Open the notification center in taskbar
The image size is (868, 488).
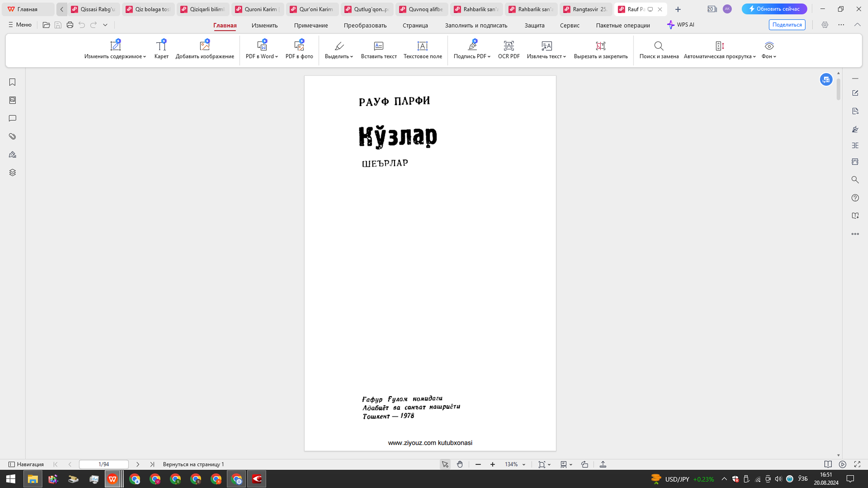(850, 479)
